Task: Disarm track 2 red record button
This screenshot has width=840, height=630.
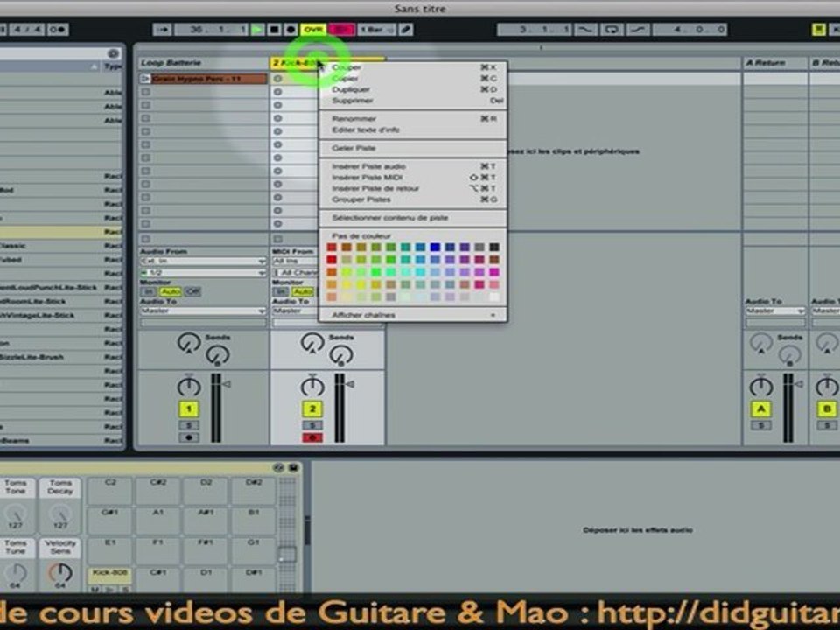Action: 312,437
